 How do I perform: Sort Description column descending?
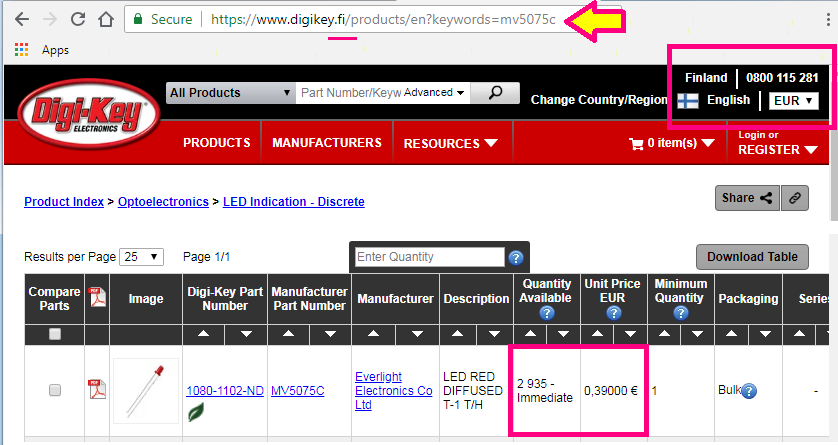click(x=494, y=334)
